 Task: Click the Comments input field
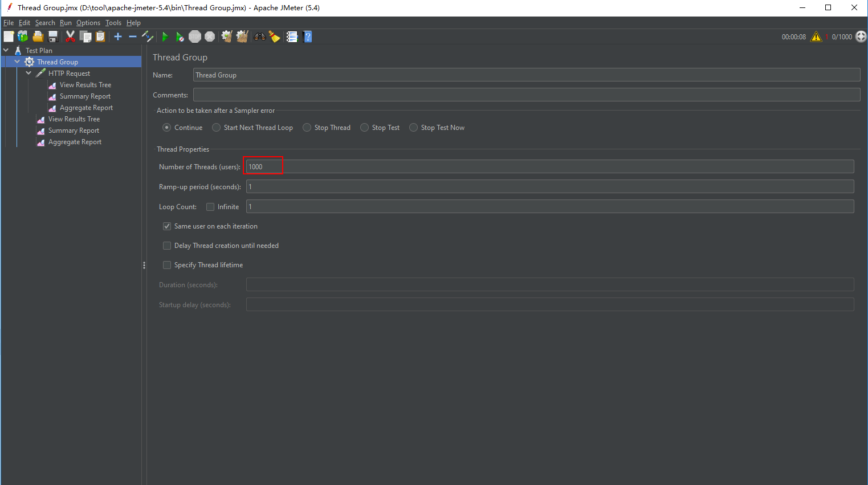[x=527, y=95]
